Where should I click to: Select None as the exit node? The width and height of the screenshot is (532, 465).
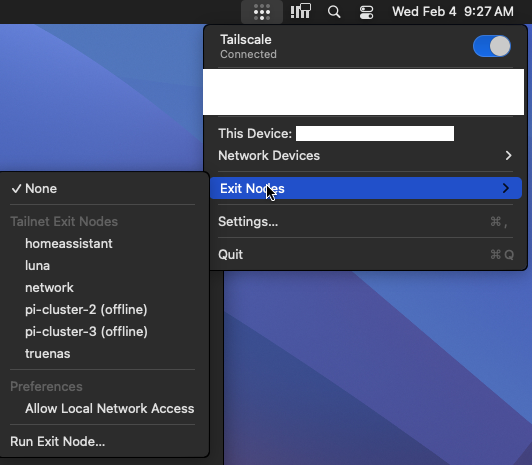(102, 189)
